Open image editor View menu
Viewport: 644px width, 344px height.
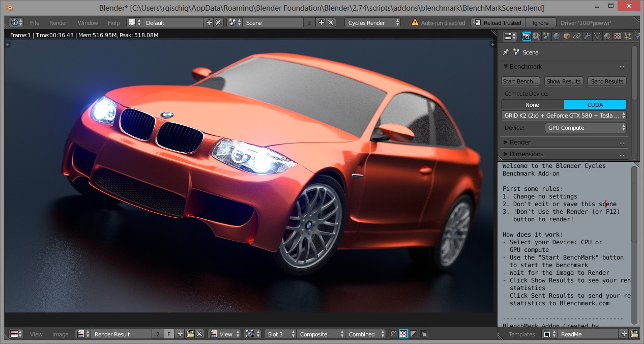click(x=36, y=334)
